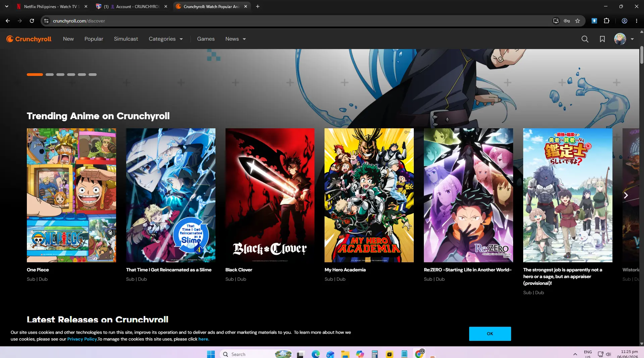Select the third hero carousel indicator
This screenshot has height=358, width=644.
tap(60, 75)
